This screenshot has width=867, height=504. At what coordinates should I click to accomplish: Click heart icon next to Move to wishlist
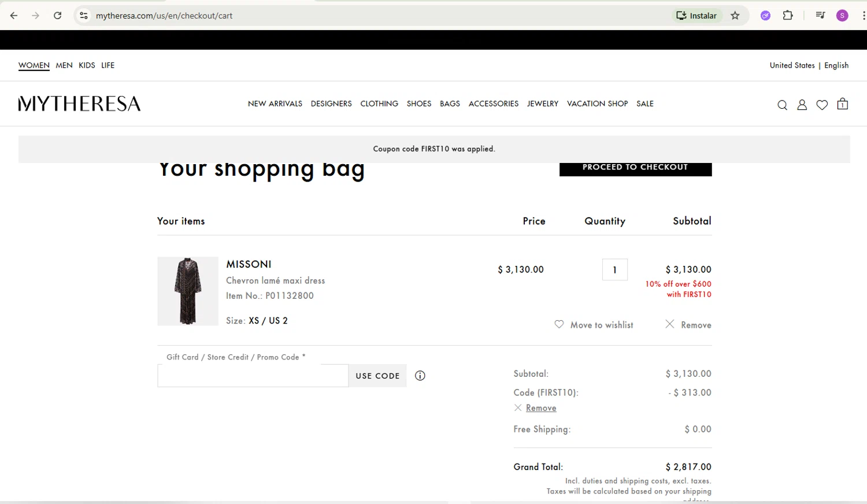(559, 324)
